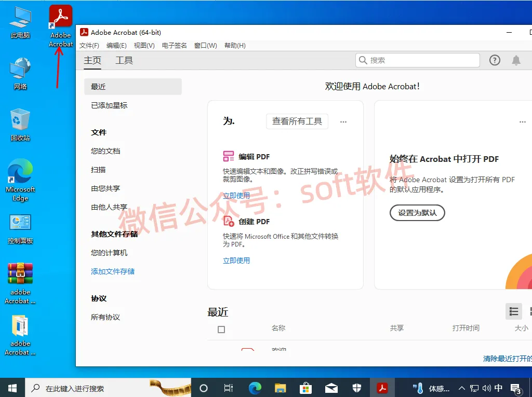Click the 设置为默认 button
This screenshot has height=397, width=532.
point(417,213)
